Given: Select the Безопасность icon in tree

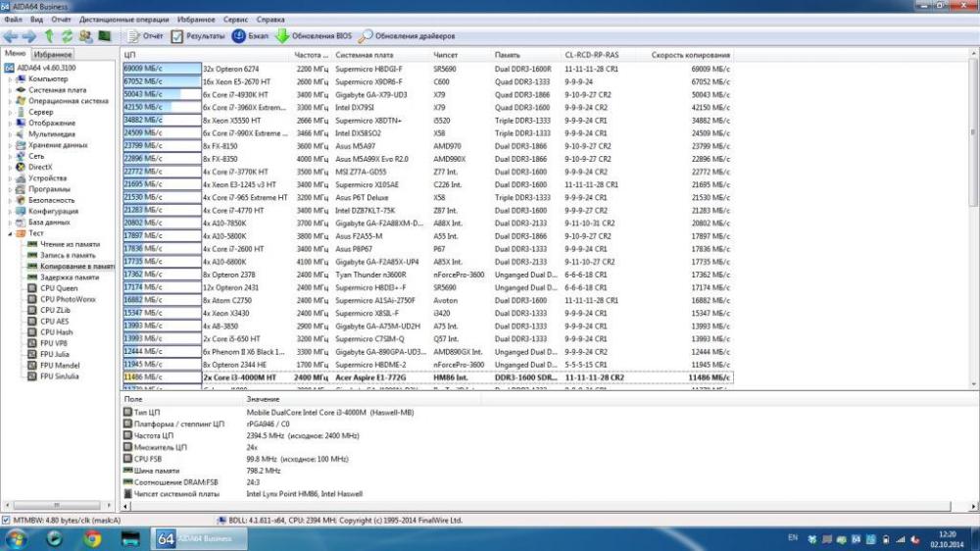Looking at the screenshot, I should [x=21, y=200].
